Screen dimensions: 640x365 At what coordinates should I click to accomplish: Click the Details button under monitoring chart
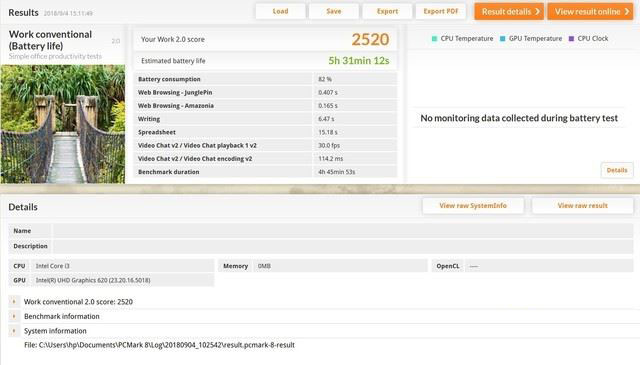click(x=617, y=170)
